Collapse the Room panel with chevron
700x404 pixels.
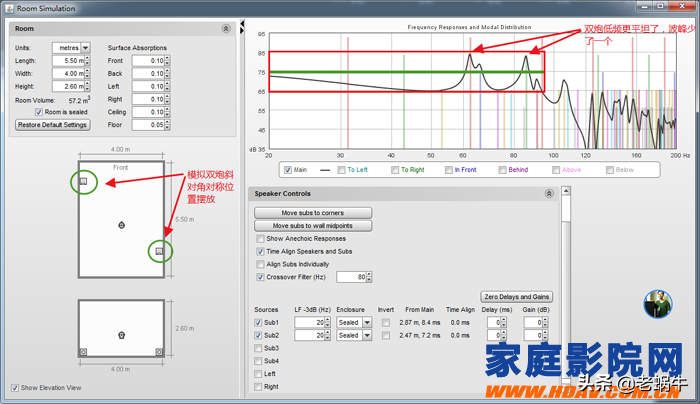(x=226, y=29)
